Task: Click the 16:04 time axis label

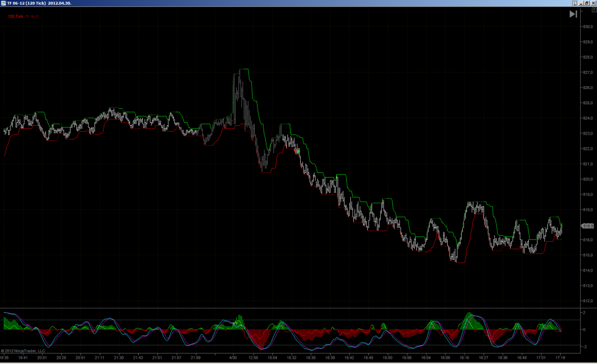Action: tap(426, 358)
